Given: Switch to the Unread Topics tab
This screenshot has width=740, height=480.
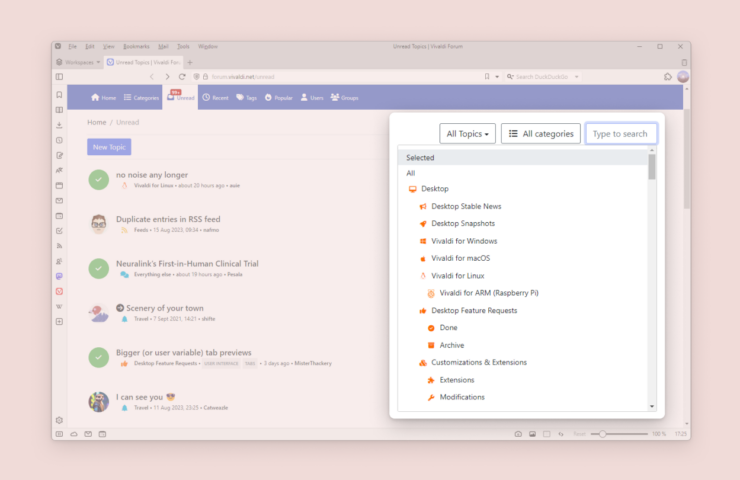Looking at the screenshot, I should click(x=143, y=62).
